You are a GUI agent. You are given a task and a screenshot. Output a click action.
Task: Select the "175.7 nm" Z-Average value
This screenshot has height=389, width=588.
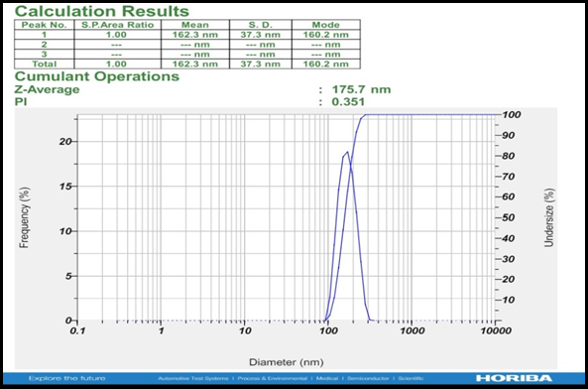(361, 89)
